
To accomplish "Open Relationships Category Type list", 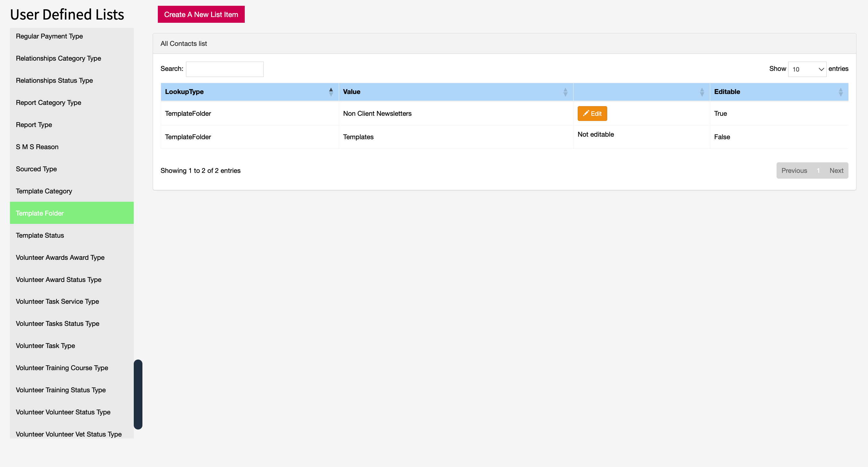I will click(x=72, y=58).
